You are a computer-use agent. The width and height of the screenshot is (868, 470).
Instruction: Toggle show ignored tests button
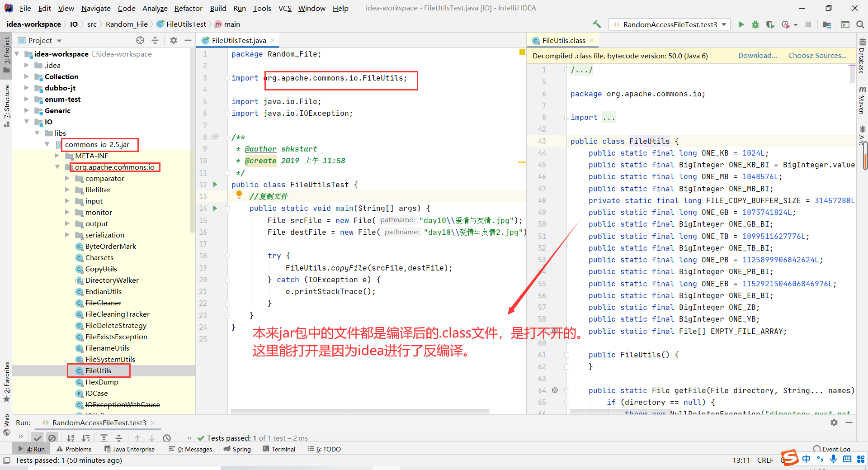52,438
